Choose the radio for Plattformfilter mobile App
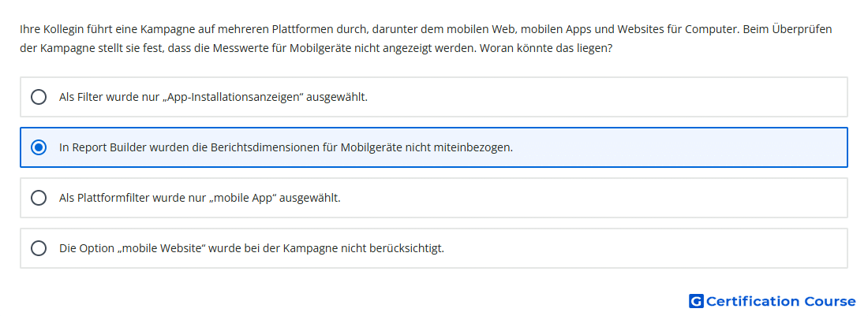Image resolution: width=868 pixels, height=316 pixels. pos(39,198)
